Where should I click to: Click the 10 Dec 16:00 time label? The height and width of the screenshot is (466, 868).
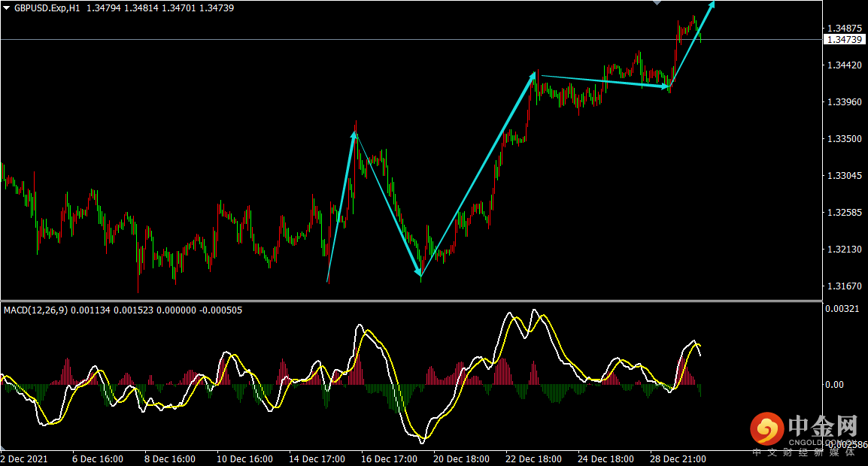coord(244,459)
